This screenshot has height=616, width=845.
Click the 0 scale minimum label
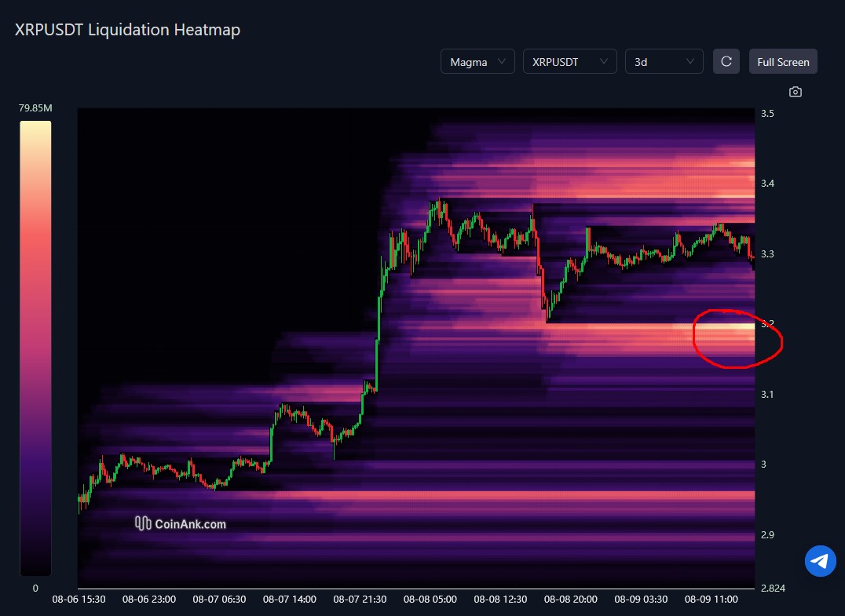pos(35,588)
